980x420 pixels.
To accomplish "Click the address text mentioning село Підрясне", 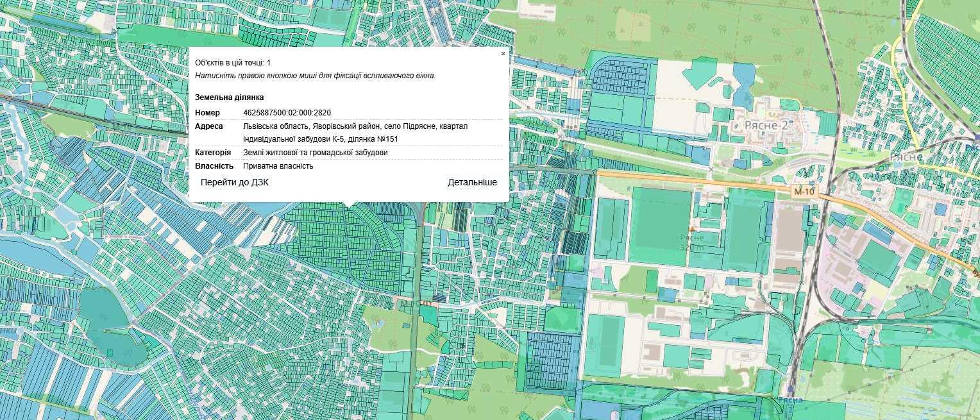I will (355, 133).
